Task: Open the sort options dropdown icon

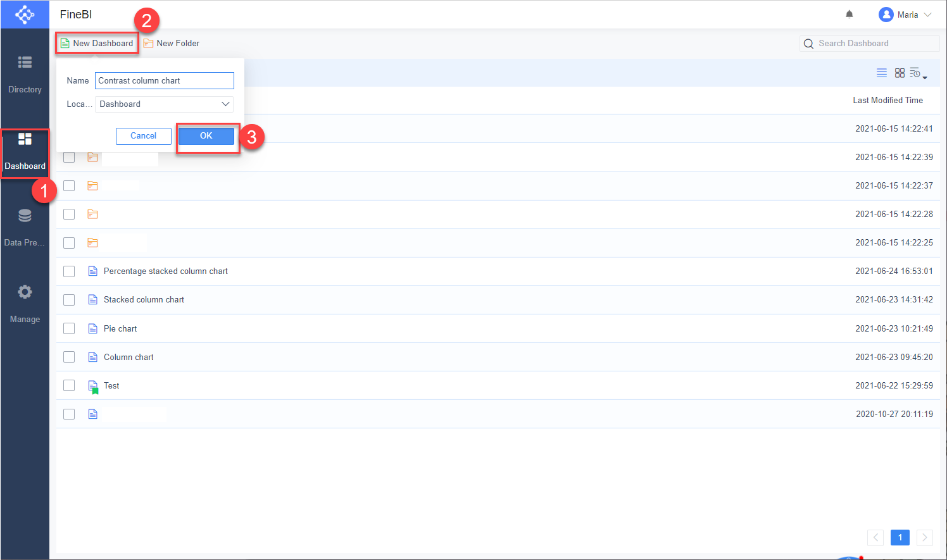Action: [918, 73]
